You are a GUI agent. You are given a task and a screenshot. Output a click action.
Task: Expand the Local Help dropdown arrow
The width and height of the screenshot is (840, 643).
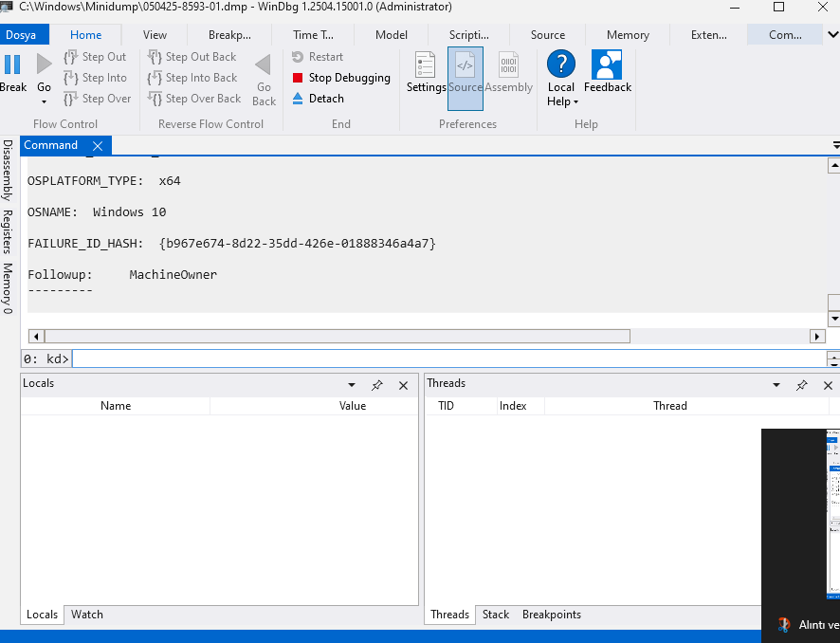coord(575,101)
